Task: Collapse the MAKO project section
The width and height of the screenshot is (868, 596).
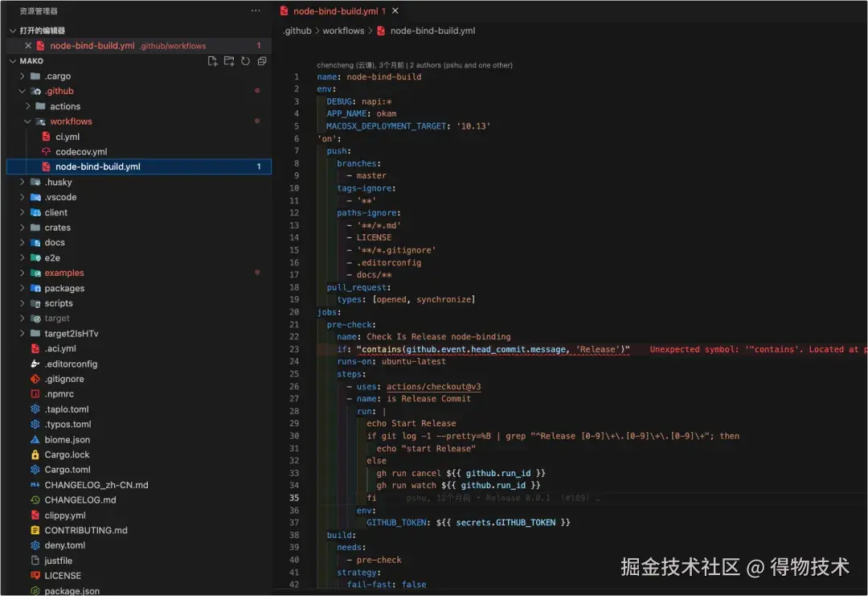Action: pyautogui.click(x=13, y=61)
